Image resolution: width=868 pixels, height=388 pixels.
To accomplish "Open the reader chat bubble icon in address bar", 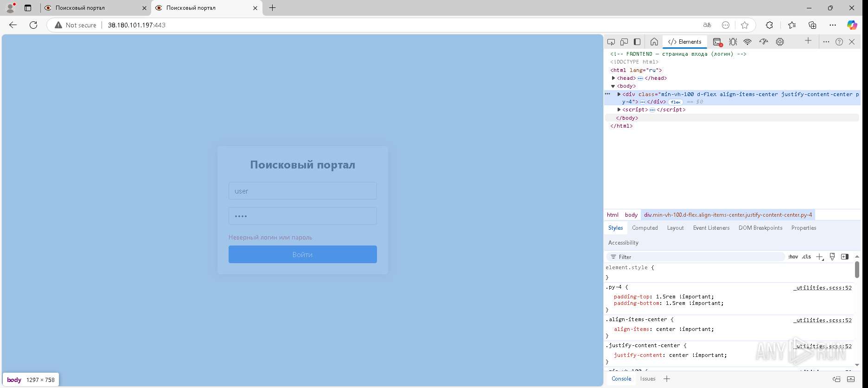I will pyautogui.click(x=726, y=25).
